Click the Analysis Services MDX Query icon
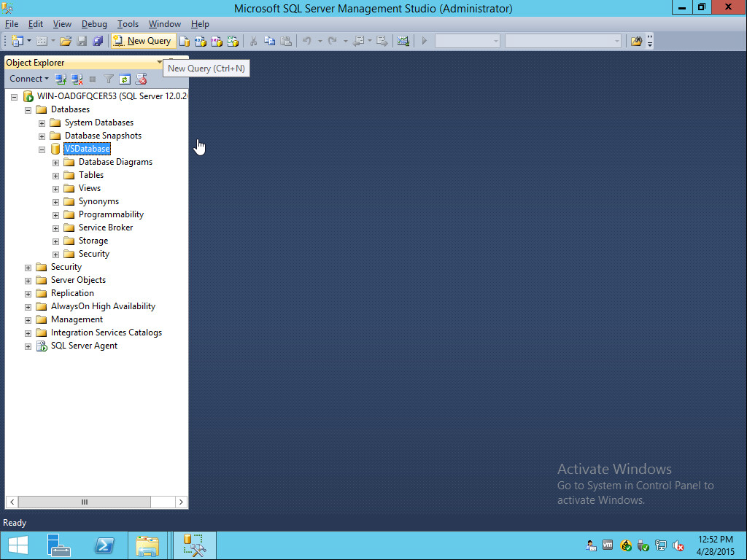 click(200, 42)
